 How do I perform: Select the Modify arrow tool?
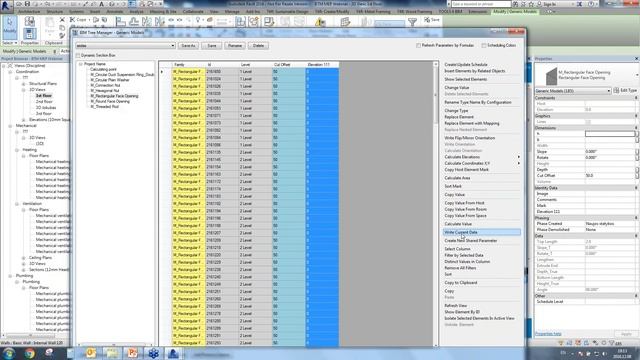10,26
